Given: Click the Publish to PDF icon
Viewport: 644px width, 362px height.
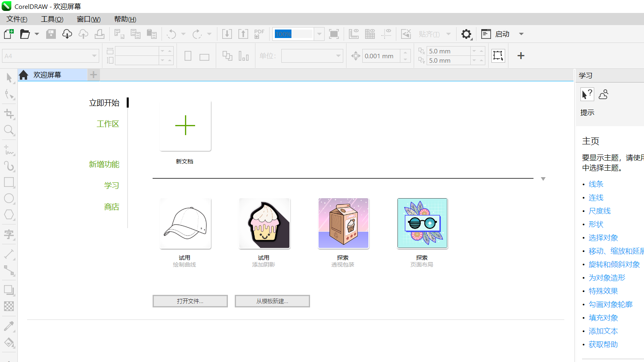Looking at the screenshot, I should pyautogui.click(x=259, y=34).
